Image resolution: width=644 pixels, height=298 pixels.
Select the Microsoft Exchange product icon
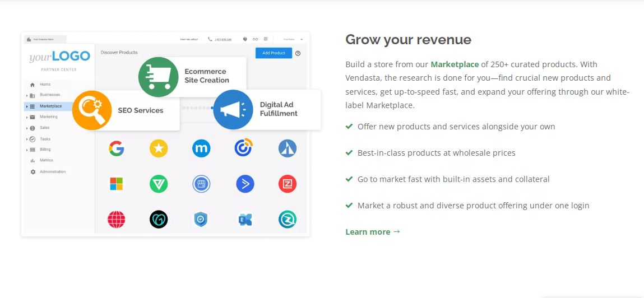click(x=245, y=219)
